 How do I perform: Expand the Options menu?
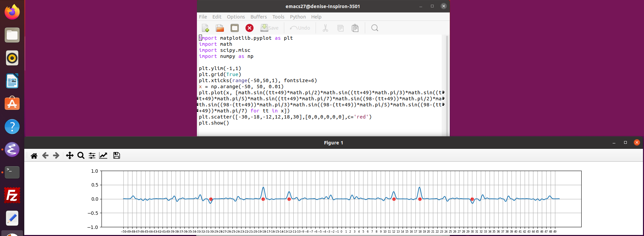(236, 17)
